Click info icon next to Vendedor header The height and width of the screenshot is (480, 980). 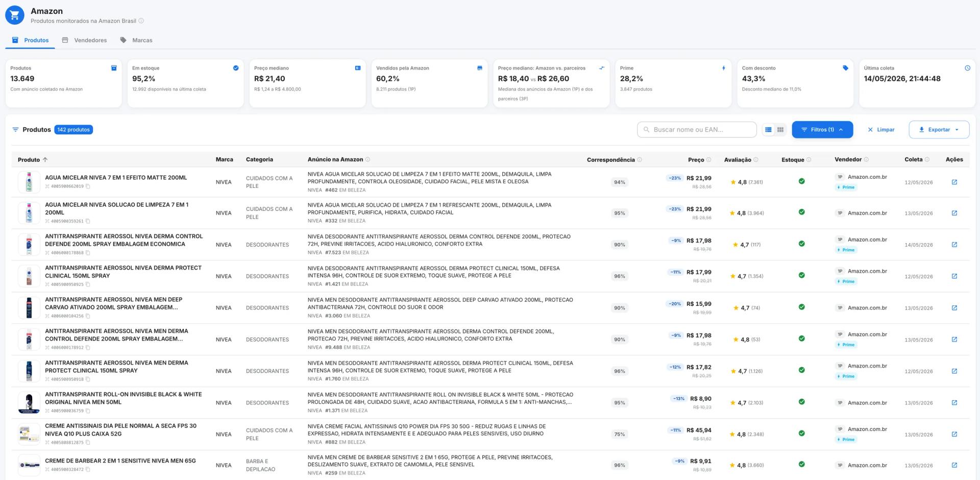tap(866, 160)
